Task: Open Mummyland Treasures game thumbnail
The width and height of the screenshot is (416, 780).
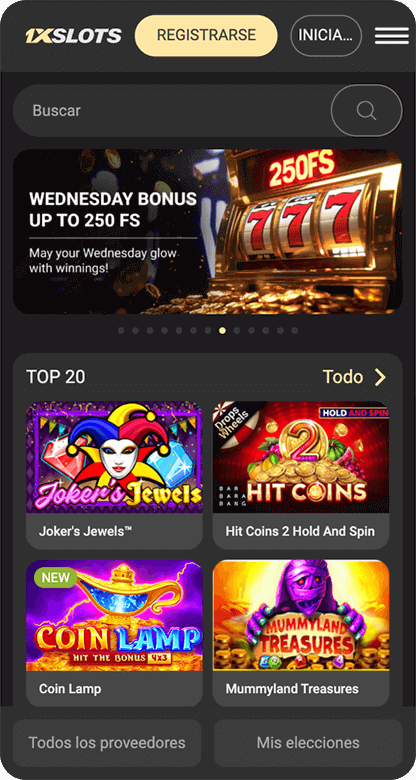Action: (301, 615)
